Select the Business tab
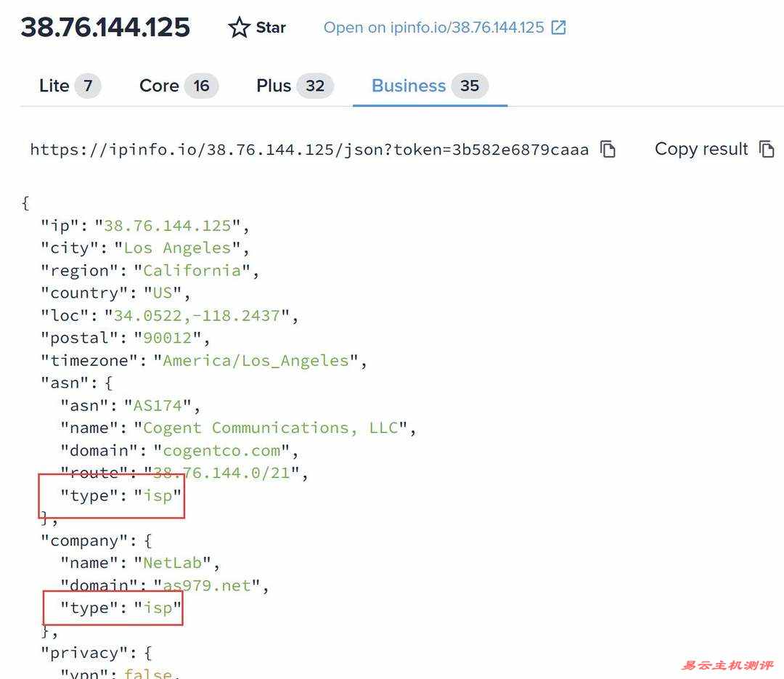 409,86
